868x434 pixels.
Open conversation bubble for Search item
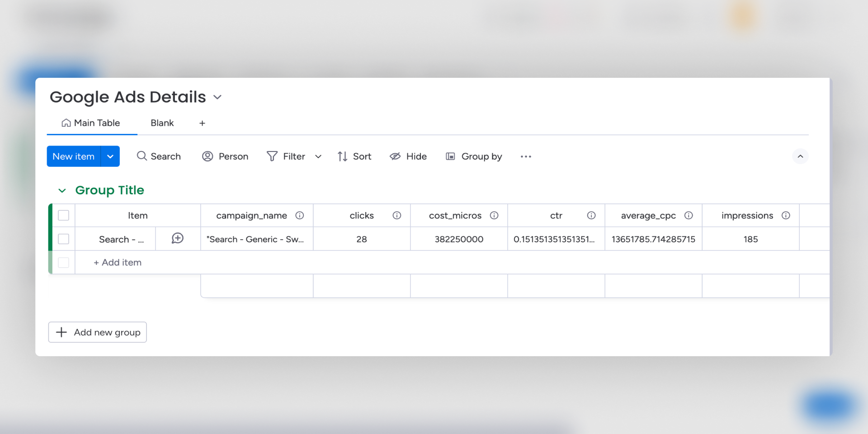tap(178, 238)
